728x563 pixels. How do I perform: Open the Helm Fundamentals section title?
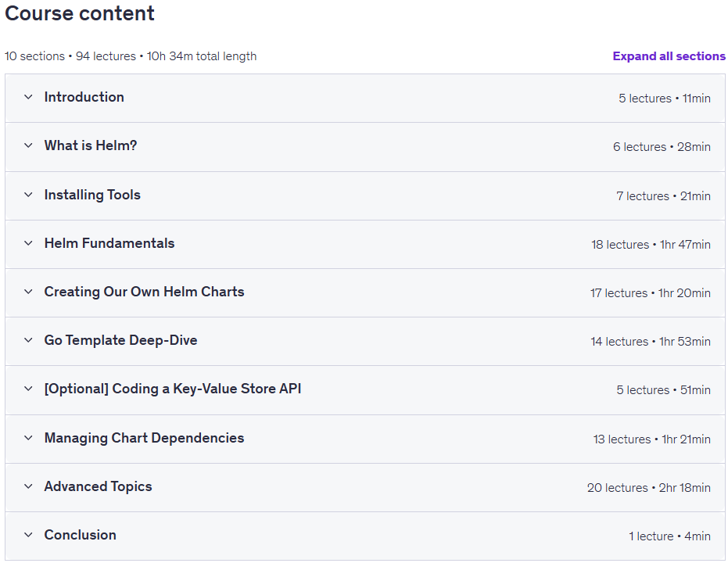tap(109, 243)
